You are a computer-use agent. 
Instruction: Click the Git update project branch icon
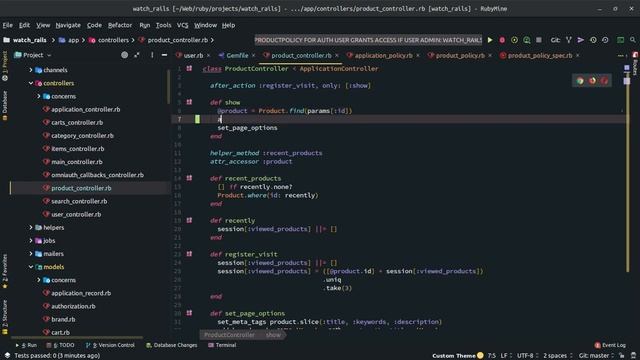[569, 40]
